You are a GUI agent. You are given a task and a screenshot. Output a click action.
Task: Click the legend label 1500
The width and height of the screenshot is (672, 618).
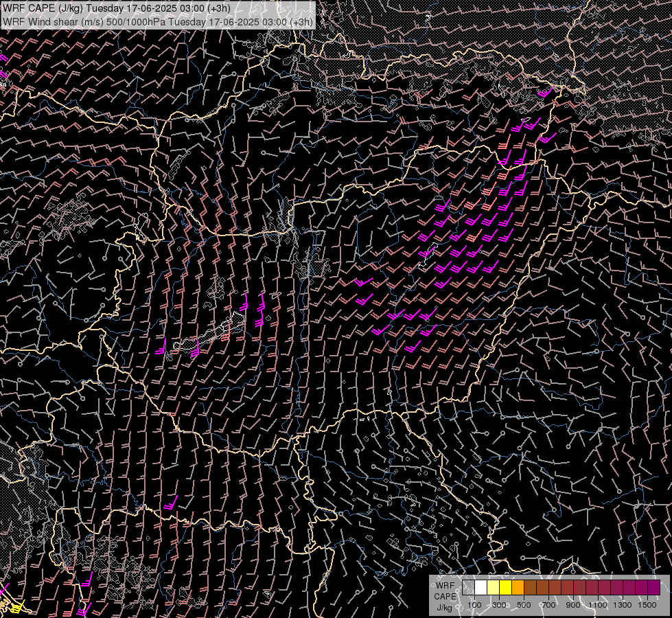click(647, 605)
